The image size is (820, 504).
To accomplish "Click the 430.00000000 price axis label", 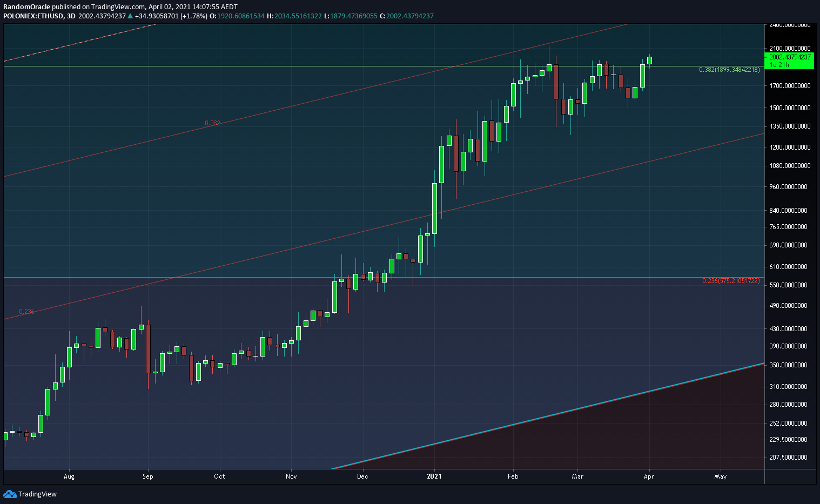I will point(788,329).
